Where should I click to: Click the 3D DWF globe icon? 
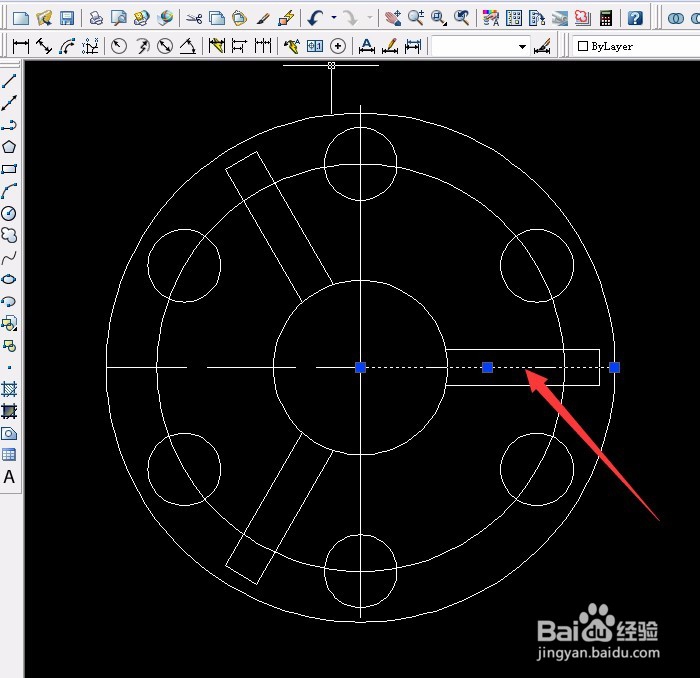point(165,18)
